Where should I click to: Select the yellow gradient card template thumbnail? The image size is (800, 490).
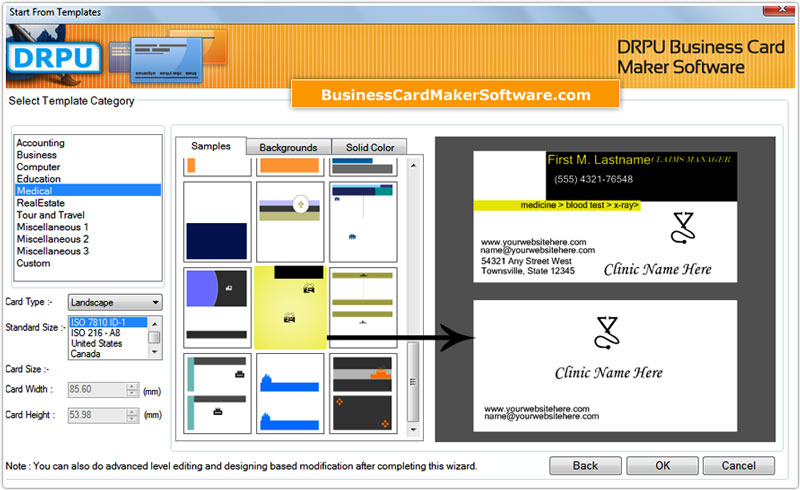tap(289, 307)
